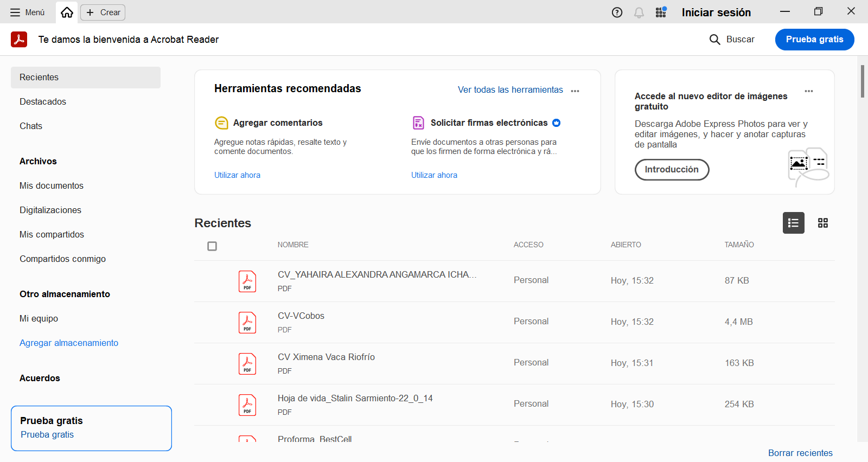Click the Buscar magnifier icon

coord(715,40)
